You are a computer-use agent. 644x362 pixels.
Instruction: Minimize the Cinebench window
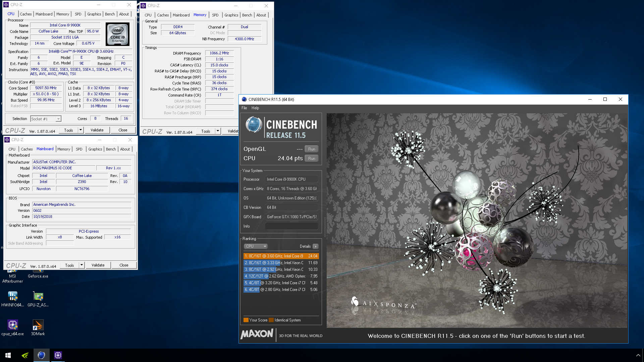tap(590, 99)
